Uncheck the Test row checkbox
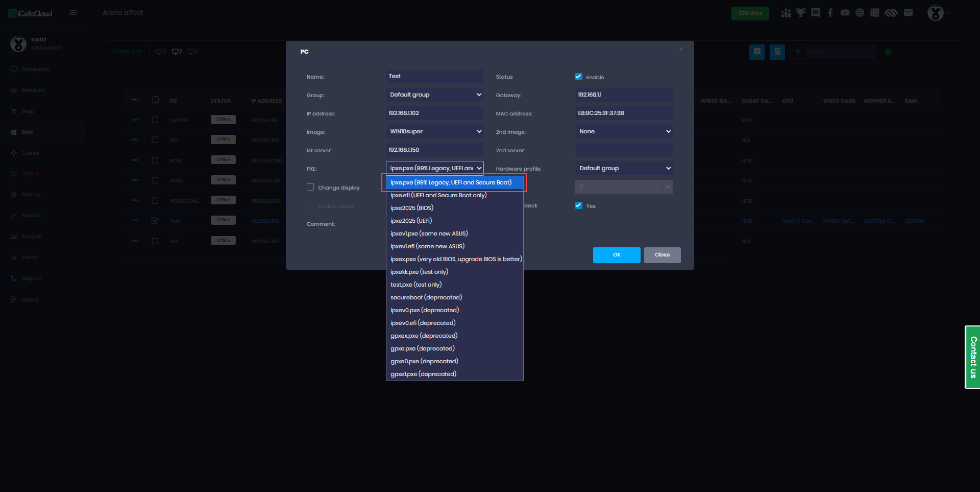This screenshot has height=492, width=980. click(155, 221)
